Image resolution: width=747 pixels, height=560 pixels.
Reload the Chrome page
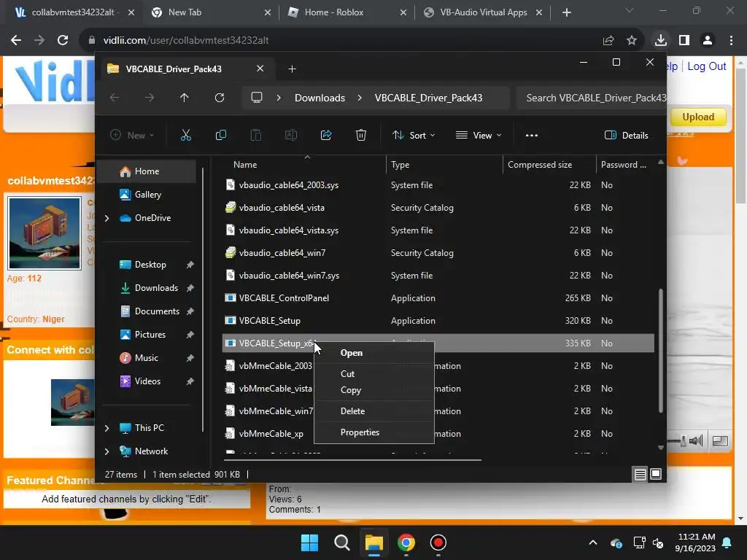coord(63,40)
